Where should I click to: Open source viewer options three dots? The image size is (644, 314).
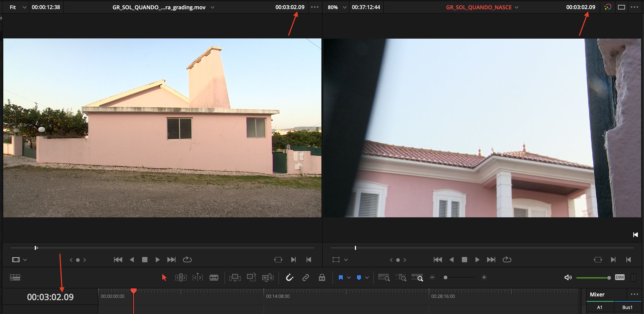(315, 7)
